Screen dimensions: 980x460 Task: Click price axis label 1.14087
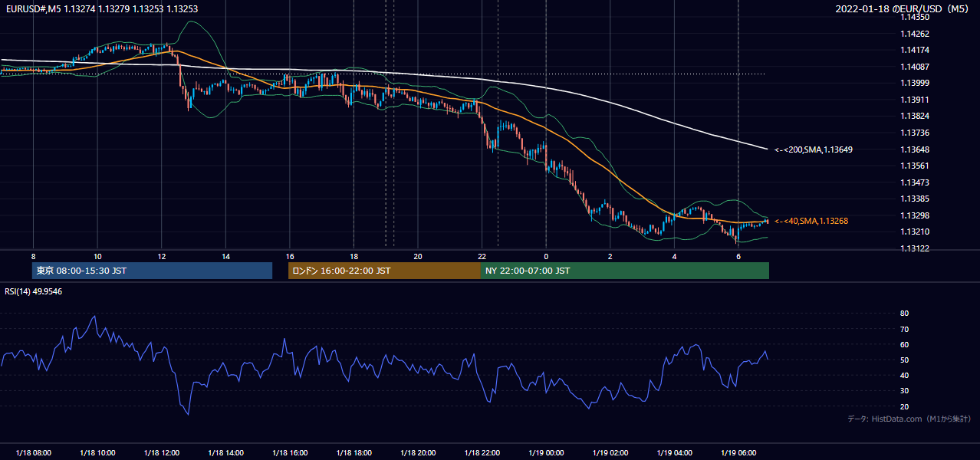pos(915,67)
